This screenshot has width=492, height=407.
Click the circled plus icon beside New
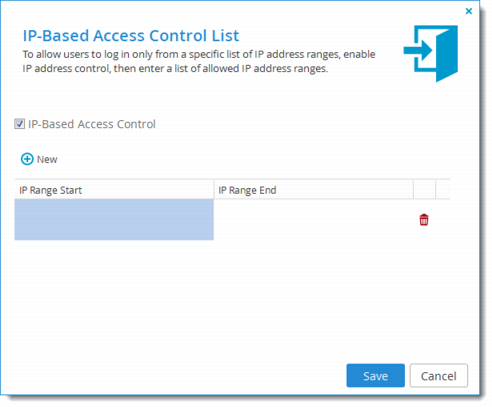pyautogui.click(x=27, y=159)
